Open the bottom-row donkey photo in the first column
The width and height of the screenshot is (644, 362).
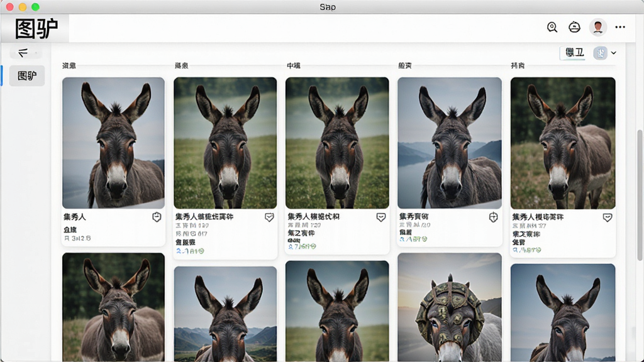click(x=113, y=307)
